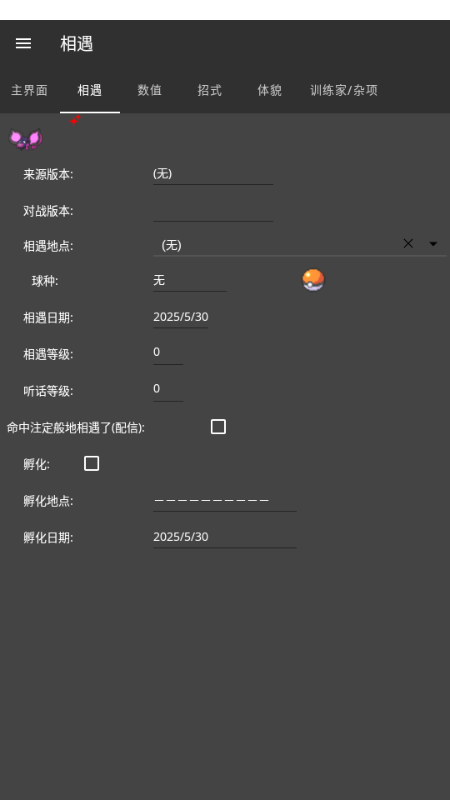Image resolution: width=450 pixels, height=800 pixels.
Task: Open the hamburger navigation menu
Action: tap(23, 44)
